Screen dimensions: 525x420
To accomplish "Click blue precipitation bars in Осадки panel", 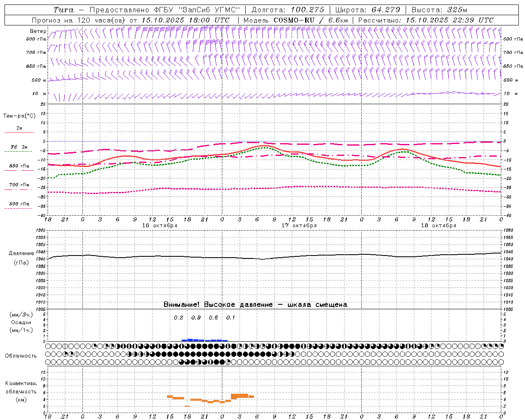I will (205, 340).
